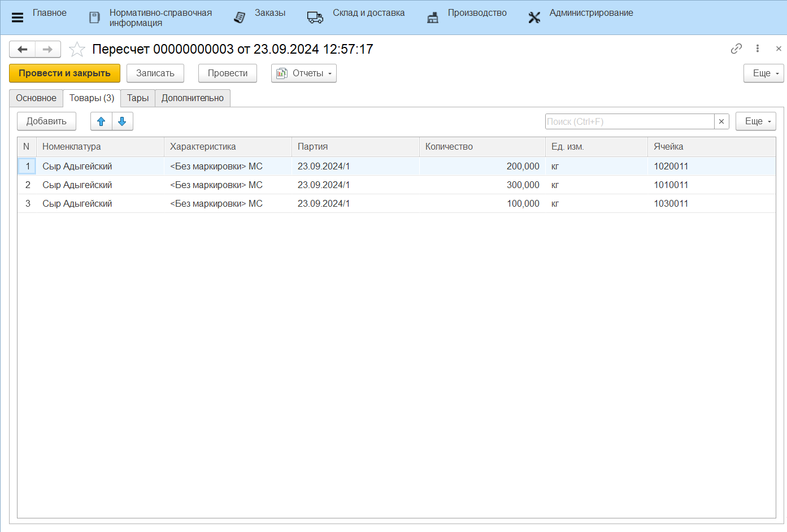
Task: Move row down with blue arrow
Action: click(x=122, y=121)
